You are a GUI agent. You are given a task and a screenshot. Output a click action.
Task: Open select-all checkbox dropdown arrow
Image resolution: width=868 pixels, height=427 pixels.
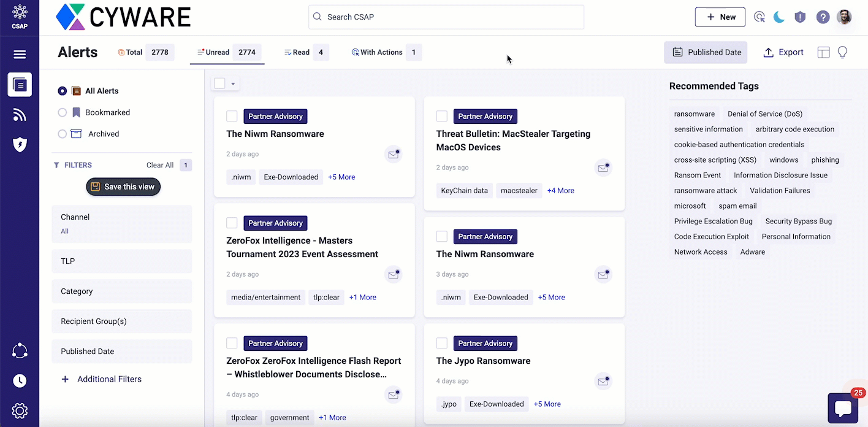pos(233,84)
